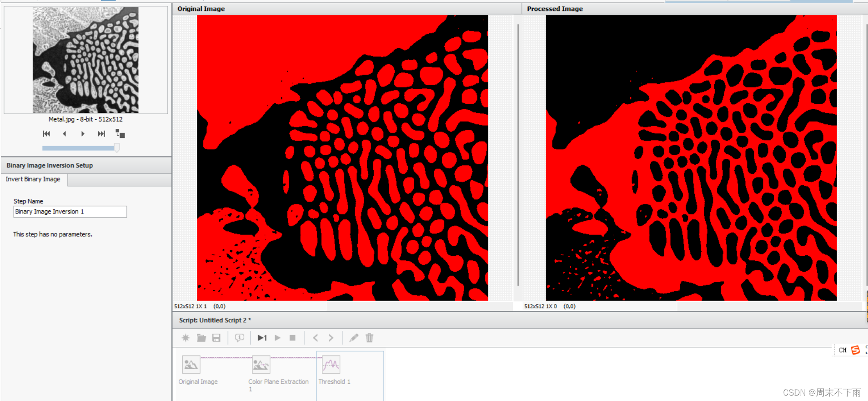Viewport: 868px width, 401px height.
Task: Open a script using the folder icon
Action: click(201, 338)
